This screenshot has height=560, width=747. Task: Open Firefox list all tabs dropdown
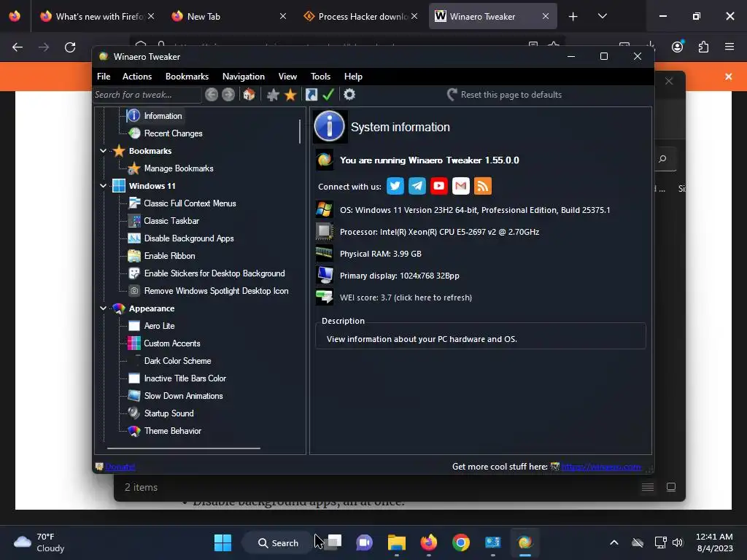click(603, 16)
